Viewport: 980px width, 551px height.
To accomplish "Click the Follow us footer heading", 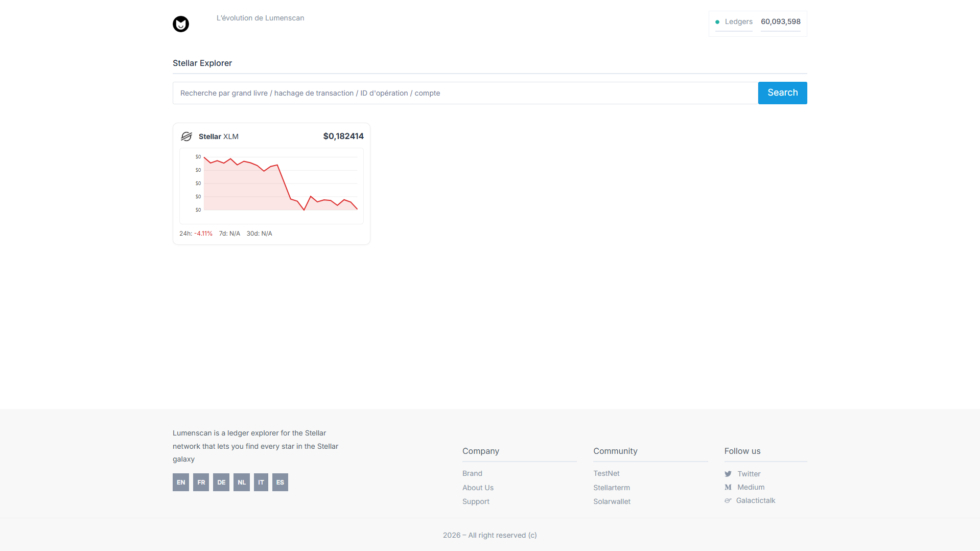I will tap(742, 451).
